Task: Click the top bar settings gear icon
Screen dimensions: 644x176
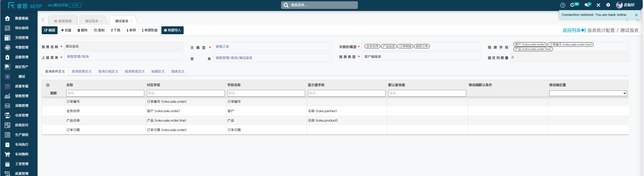Action: tap(608, 5)
